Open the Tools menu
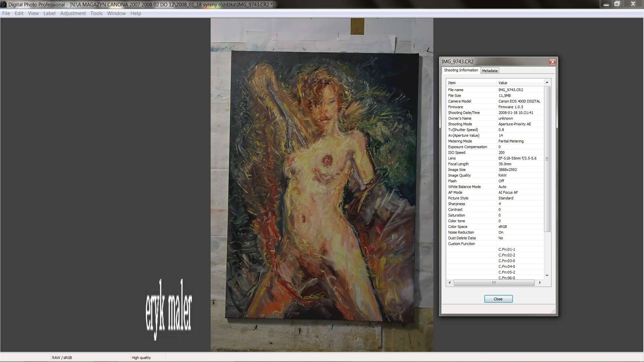This screenshot has height=362, width=644. [96, 13]
